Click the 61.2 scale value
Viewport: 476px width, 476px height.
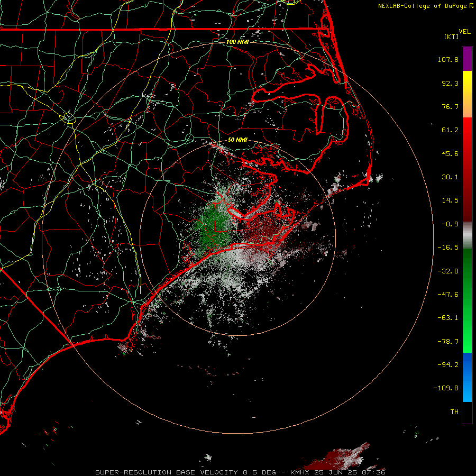tap(450, 130)
